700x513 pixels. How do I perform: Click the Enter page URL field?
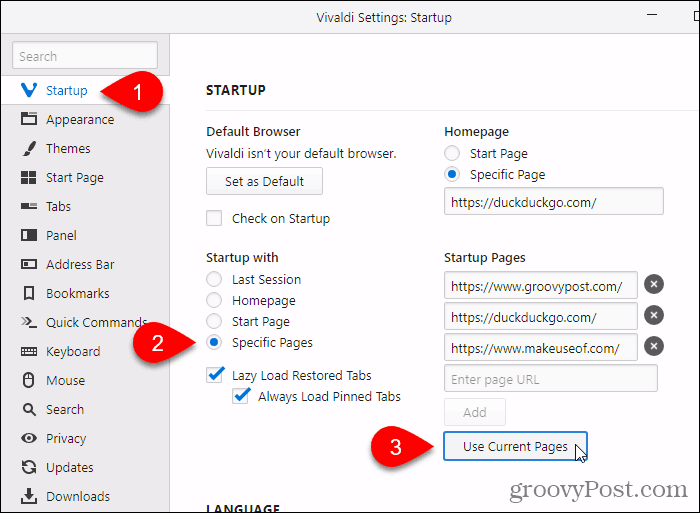tap(550, 378)
